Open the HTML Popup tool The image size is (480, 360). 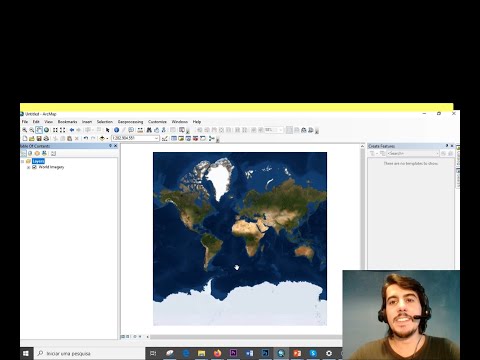131,130
